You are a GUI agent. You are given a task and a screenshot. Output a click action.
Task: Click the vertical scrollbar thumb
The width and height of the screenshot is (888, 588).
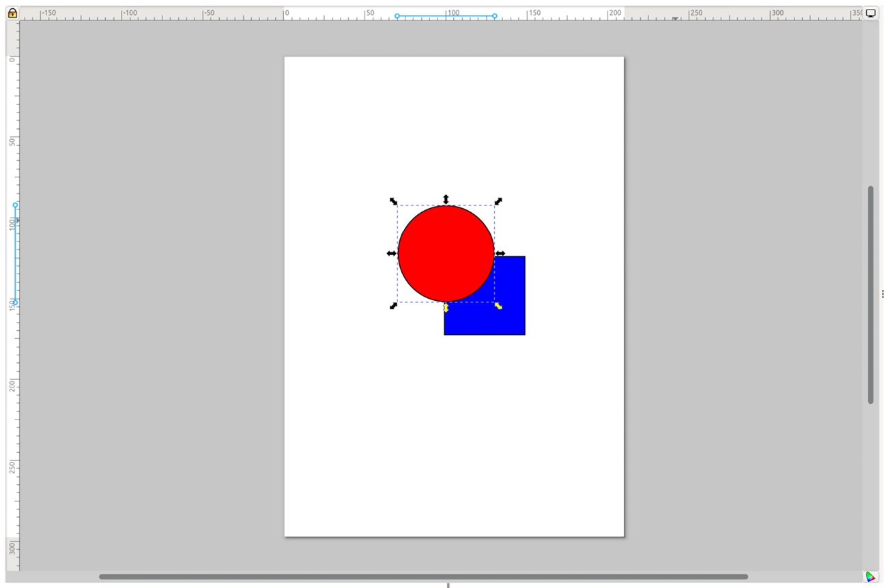[x=870, y=295]
